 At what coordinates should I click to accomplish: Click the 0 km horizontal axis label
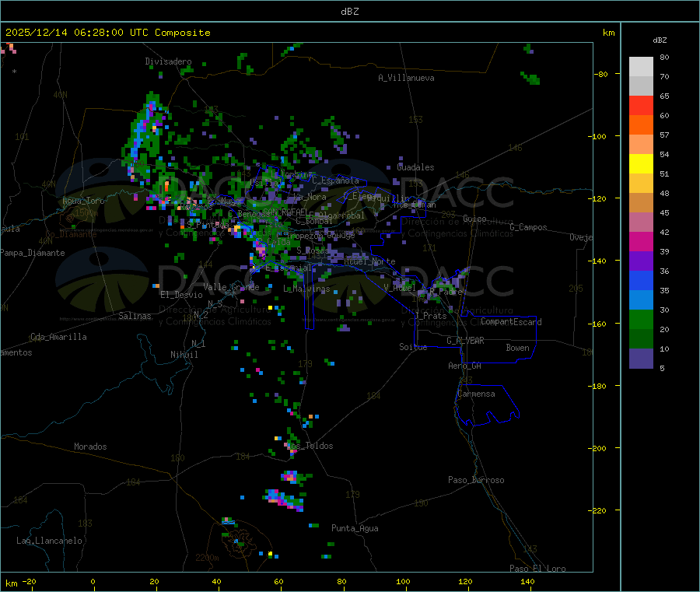click(x=93, y=581)
